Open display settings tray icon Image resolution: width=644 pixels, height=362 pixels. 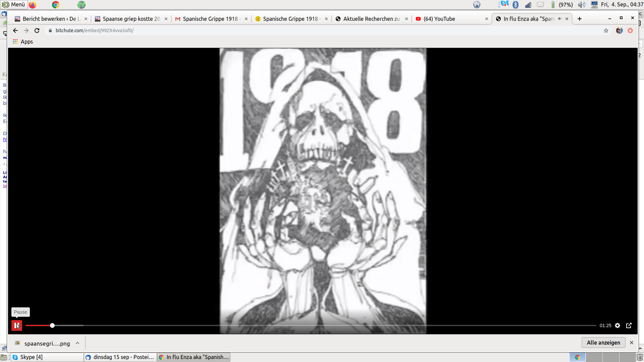[594, 5]
